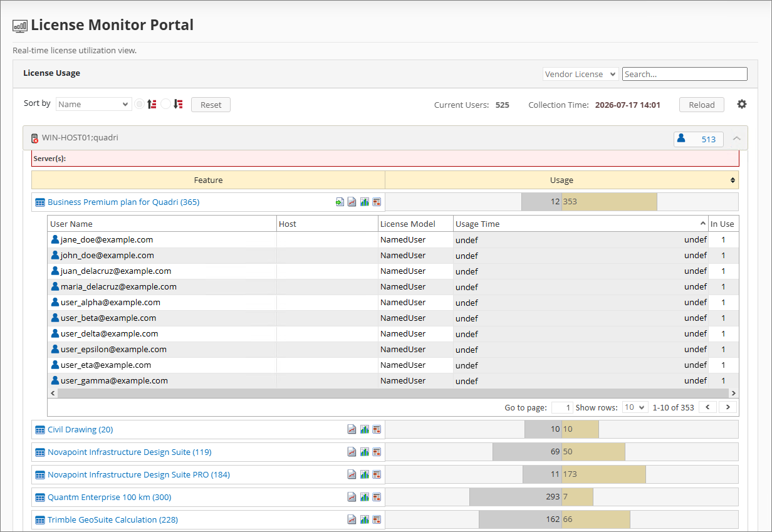Image resolution: width=772 pixels, height=532 pixels.
Task: Open line chart for Quantm Enterprise 100 km
Action: [352, 497]
